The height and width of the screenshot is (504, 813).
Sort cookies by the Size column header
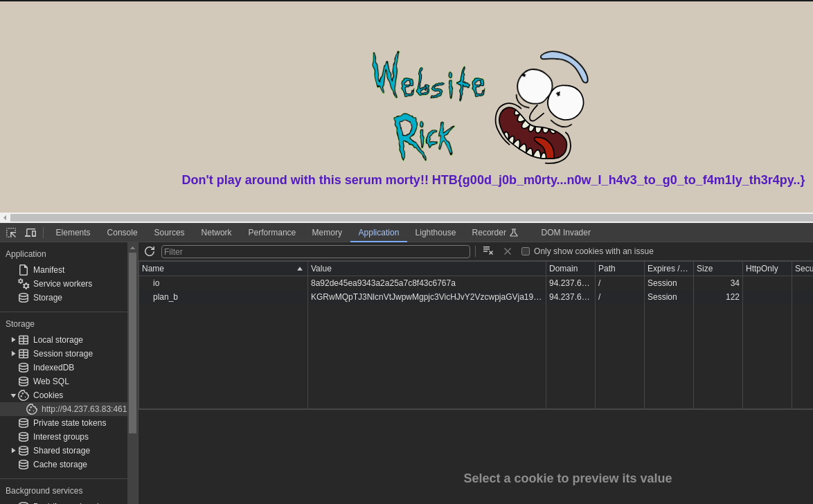tap(718, 269)
